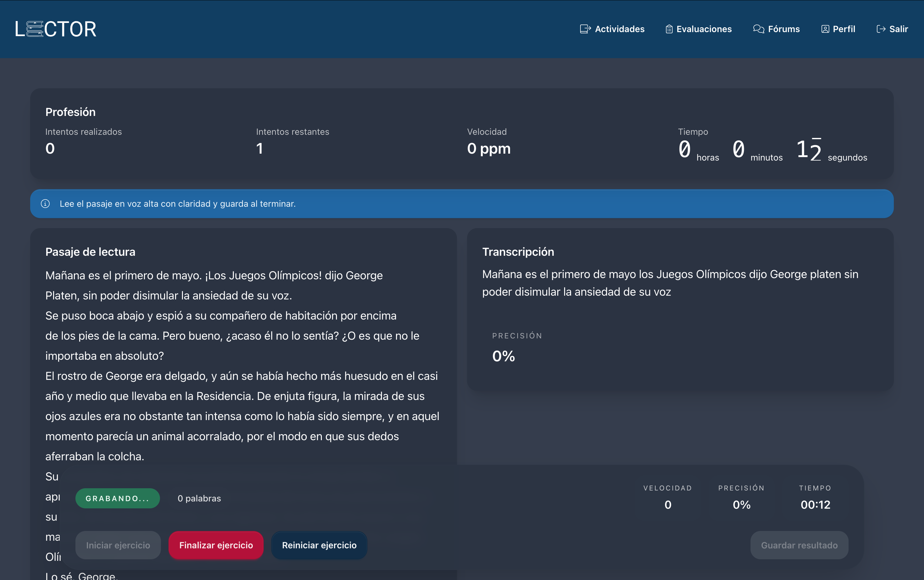Click the Reiniciar ejercicio button
The image size is (924, 580).
click(x=319, y=545)
